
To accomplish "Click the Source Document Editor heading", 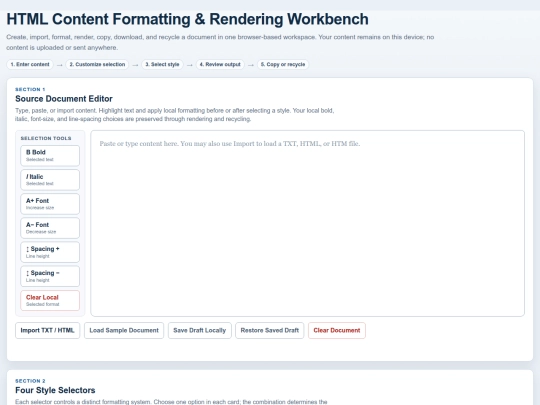I will point(64,99).
